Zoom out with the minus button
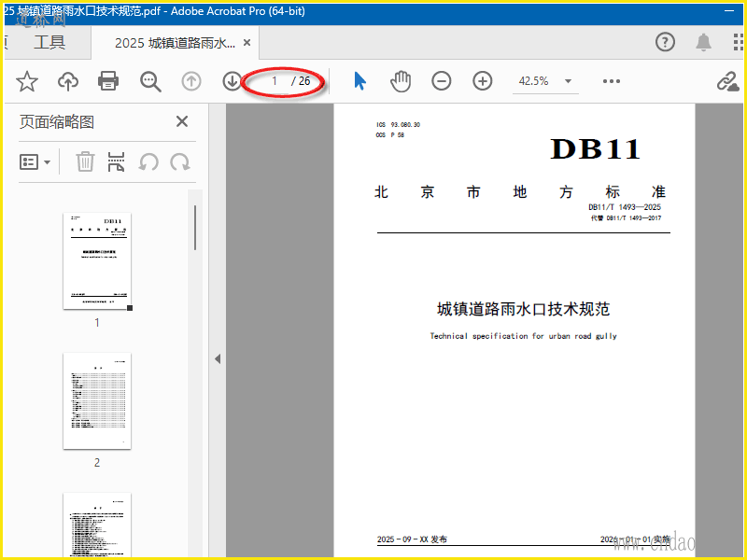 tap(441, 81)
